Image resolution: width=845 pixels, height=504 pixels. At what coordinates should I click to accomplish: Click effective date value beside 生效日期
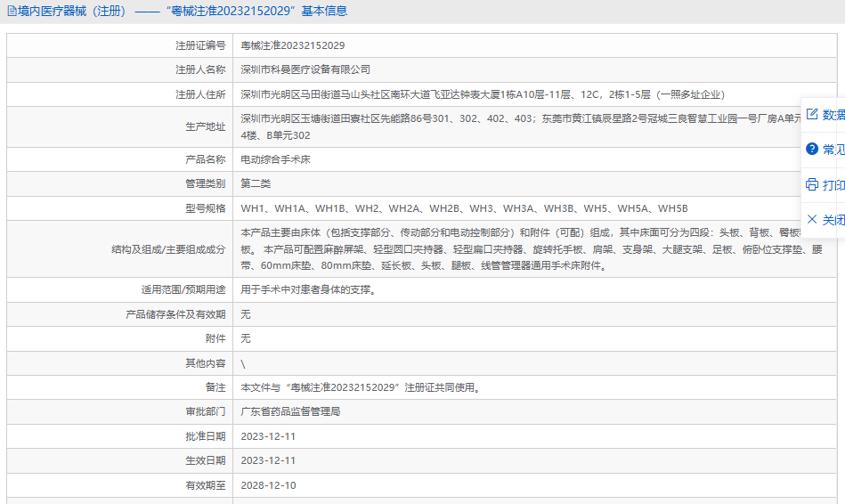268,461
